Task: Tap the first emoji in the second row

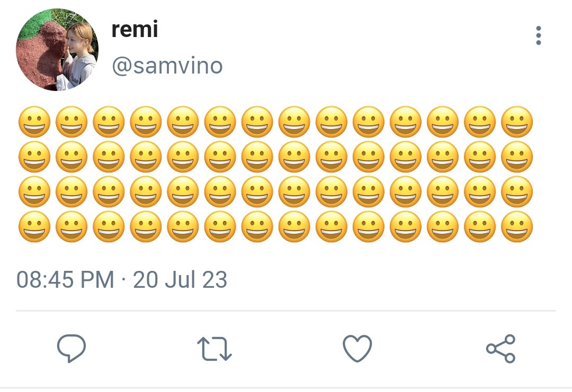Action: (x=34, y=157)
